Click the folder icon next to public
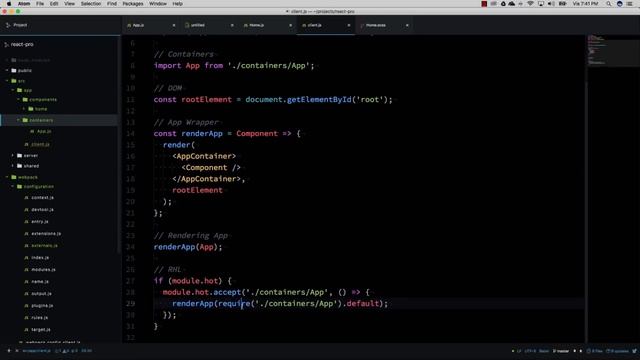640x360 pixels. 14,71
